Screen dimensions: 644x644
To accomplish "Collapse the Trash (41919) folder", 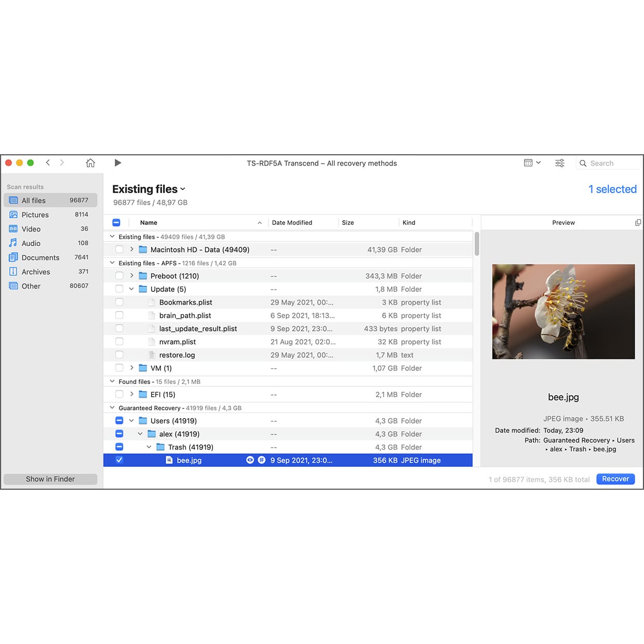I will pyautogui.click(x=149, y=447).
